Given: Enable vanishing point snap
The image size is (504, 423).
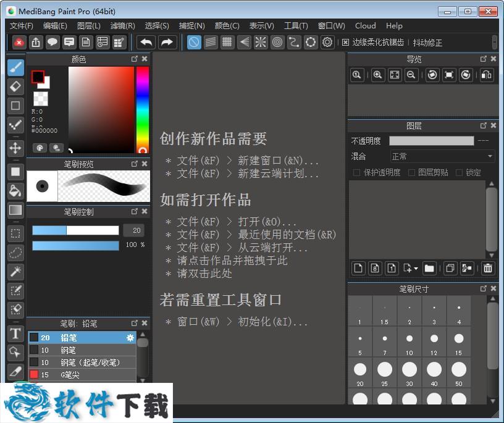Looking at the screenshot, I should point(244,42).
